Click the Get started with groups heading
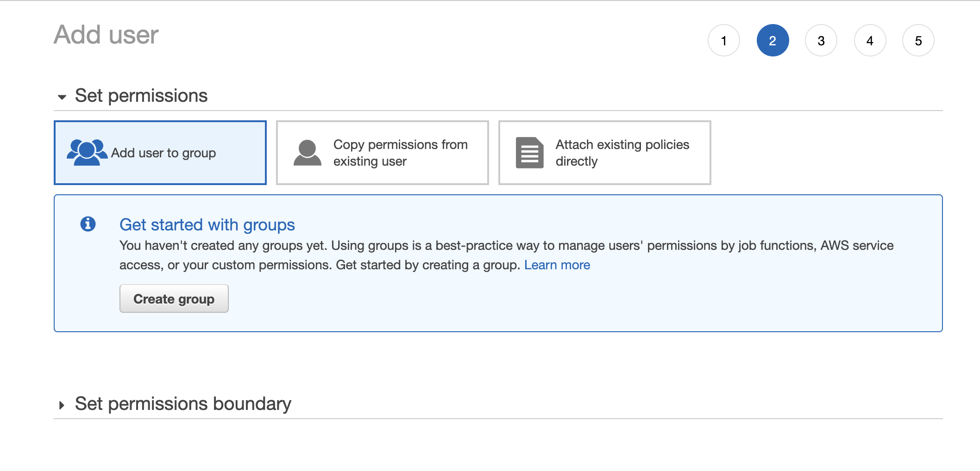 [x=207, y=225]
